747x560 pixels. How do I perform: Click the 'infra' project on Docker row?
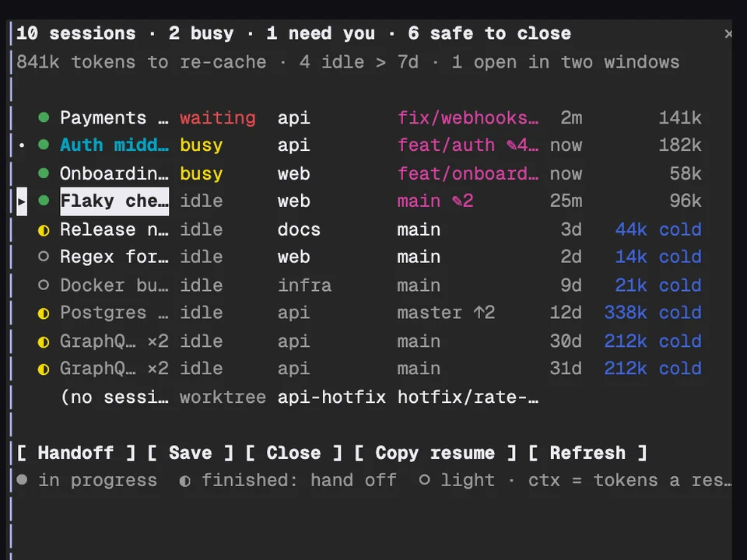(304, 285)
